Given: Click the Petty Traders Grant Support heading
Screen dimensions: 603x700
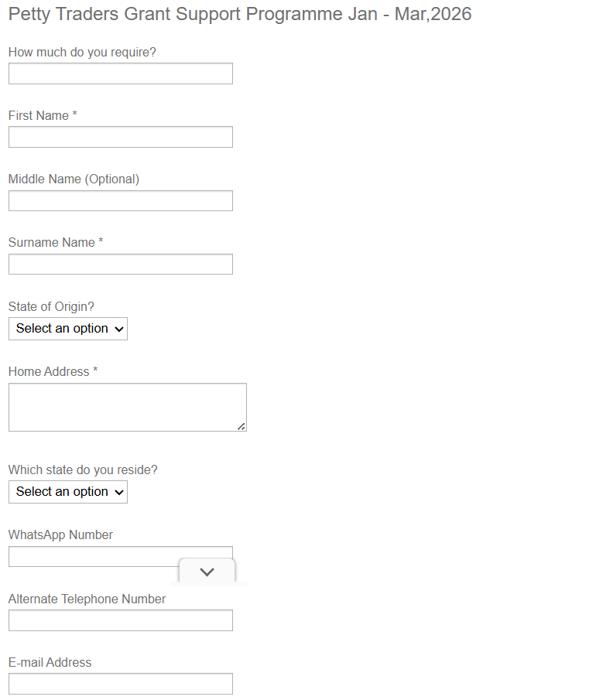Looking at the screenshot, I should click(239, 14).
